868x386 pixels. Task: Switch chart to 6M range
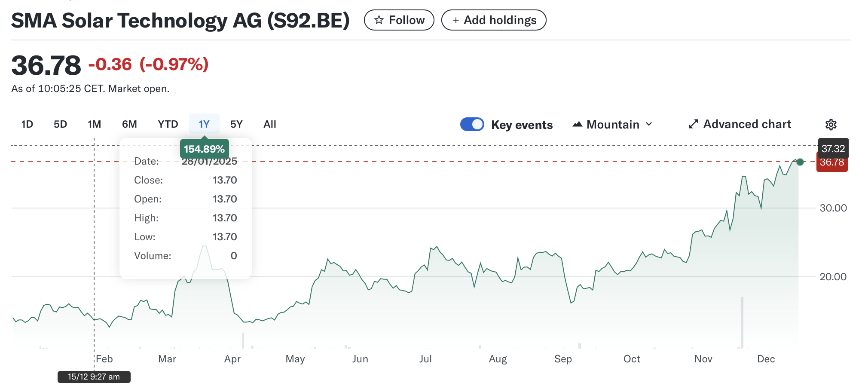point(129,124)
